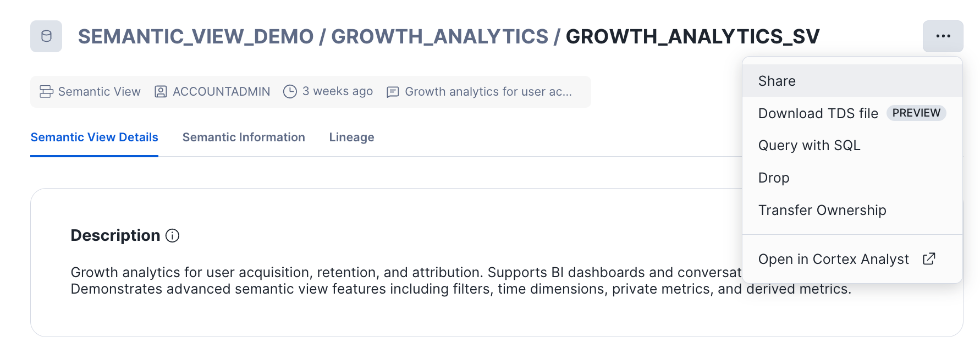Click the external link icon for Cortex Analyst
The height and width of the screenshot is (353, 980).
pos(929,259)
